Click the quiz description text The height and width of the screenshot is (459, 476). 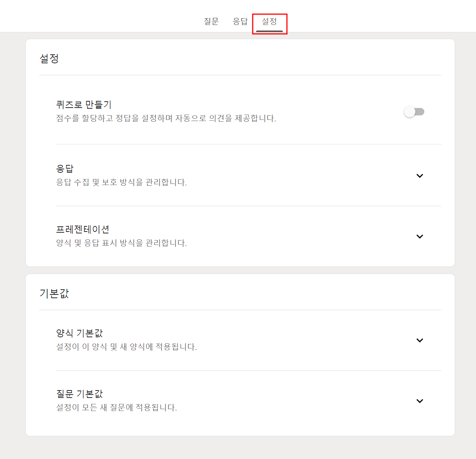pyautogui.click(x=166, y=118)
